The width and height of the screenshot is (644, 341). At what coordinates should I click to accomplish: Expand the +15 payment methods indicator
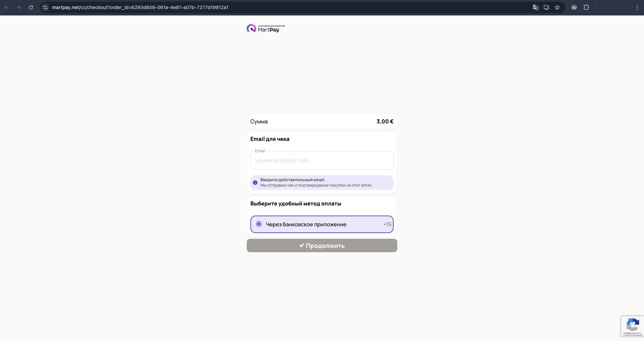pos(387,224)
